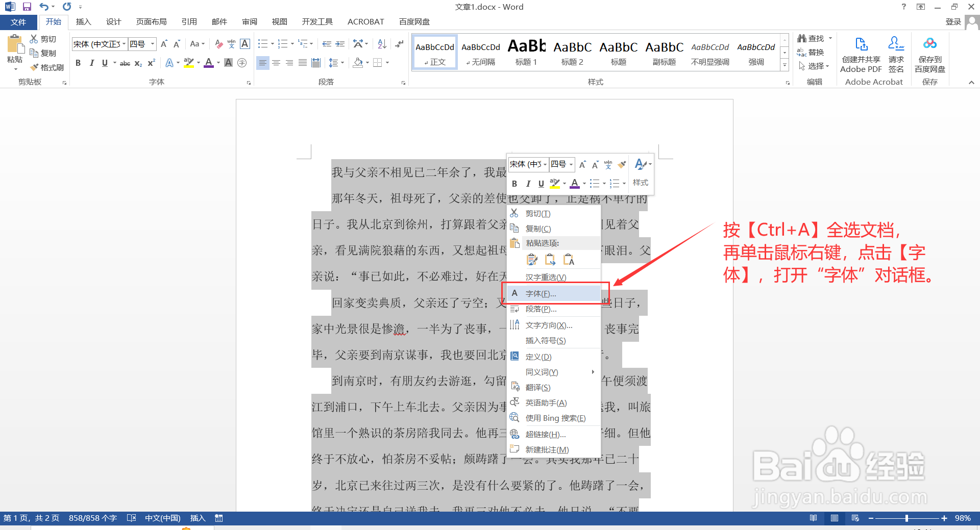This screenshot has width=980, height=530.
Task: Switch to Page Layout (页面布局) tab
Action: click(151, 22)
